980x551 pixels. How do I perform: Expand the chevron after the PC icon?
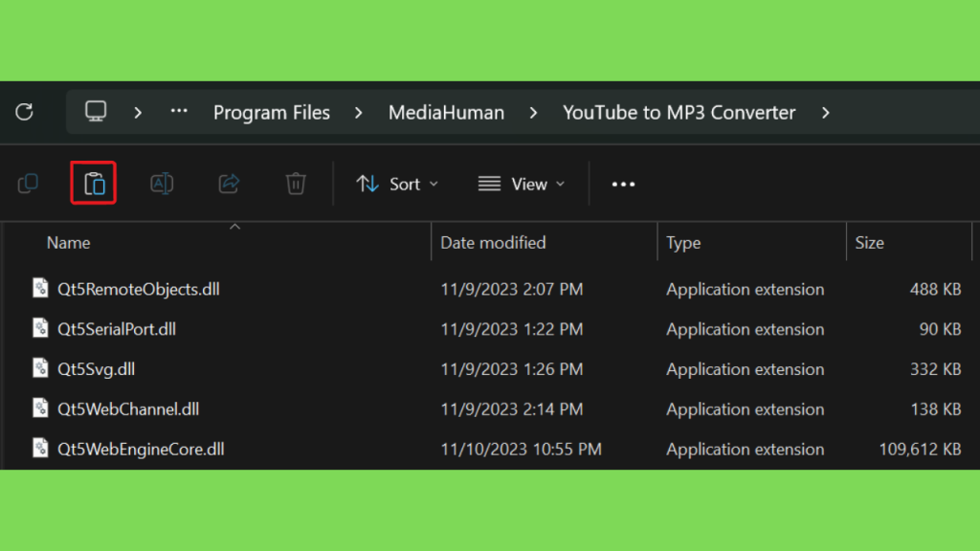(x=138, y=113)
